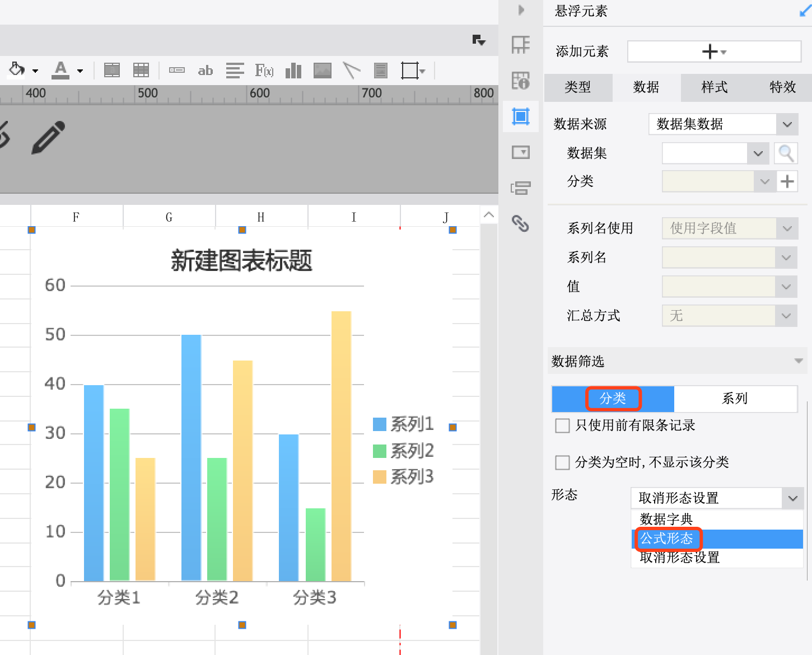Open the fill color dropdown arrow
Viewport: 812px width, 655px height.
tap(36, 71)
